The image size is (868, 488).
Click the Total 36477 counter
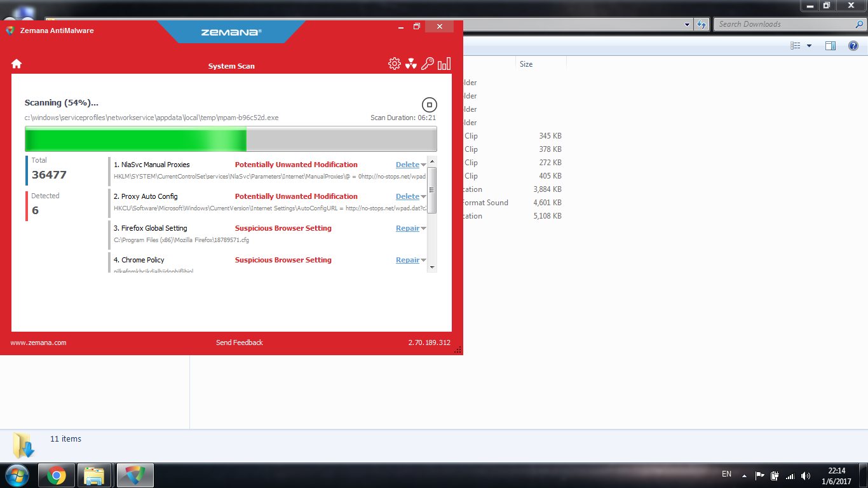tap(49, 170)
